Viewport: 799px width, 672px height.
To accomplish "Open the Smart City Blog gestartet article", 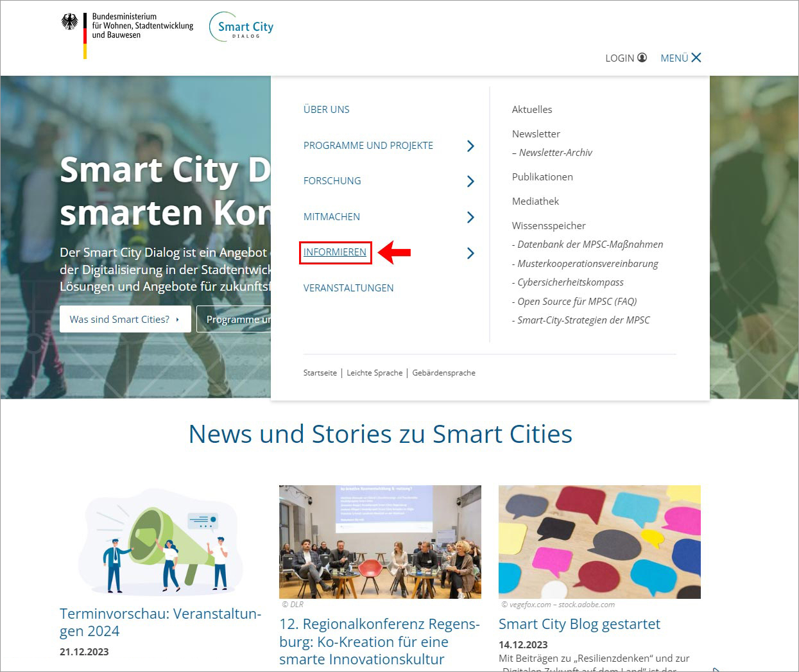I will [579, 624].
